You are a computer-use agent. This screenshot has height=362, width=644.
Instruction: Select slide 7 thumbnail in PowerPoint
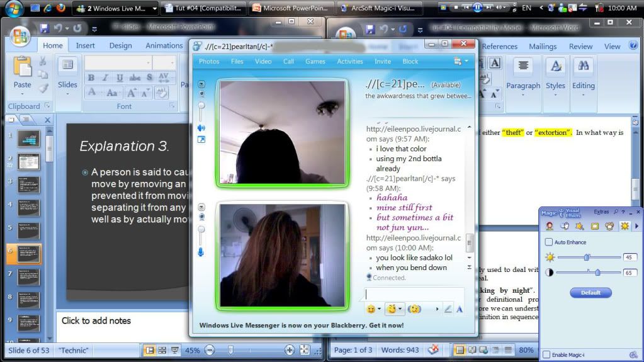pos(28,278)
